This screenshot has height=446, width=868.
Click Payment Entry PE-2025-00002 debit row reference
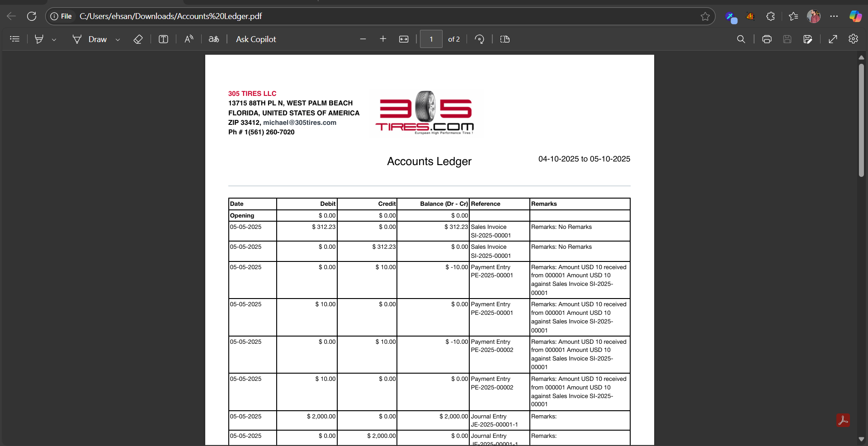[492, 383]
